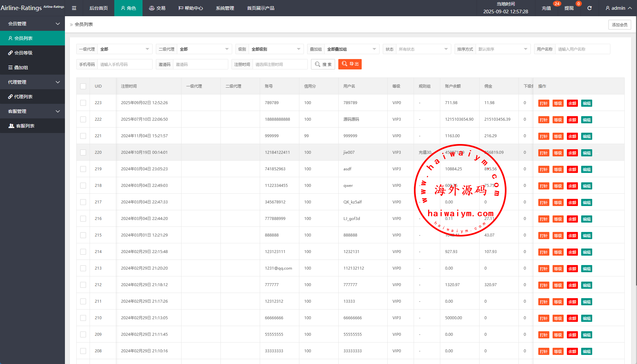Open the 系统管理 top menu
The width and height of the screenshot is (637, 364).
[225, 8]
